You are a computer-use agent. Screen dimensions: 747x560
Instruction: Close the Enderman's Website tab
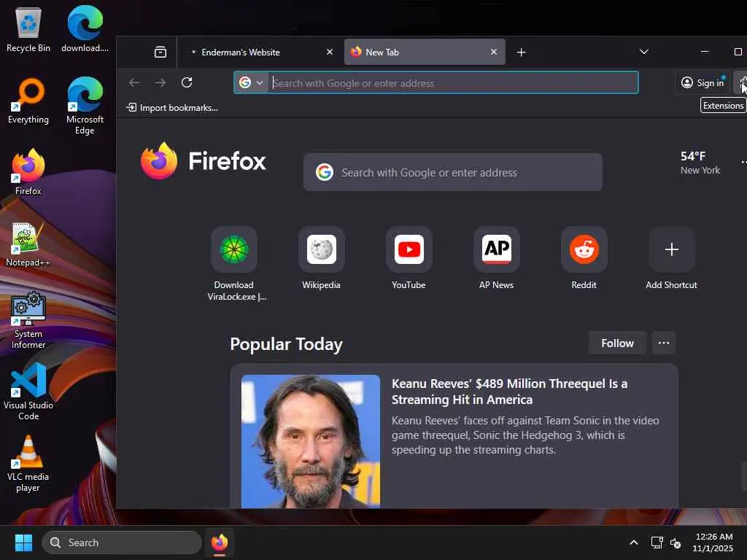point(330,52)
